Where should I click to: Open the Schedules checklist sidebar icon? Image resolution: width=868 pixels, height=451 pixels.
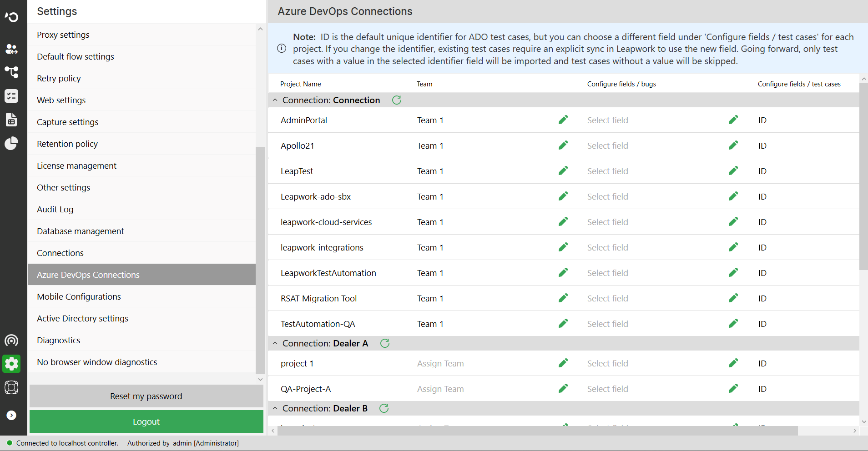[11, 96]
